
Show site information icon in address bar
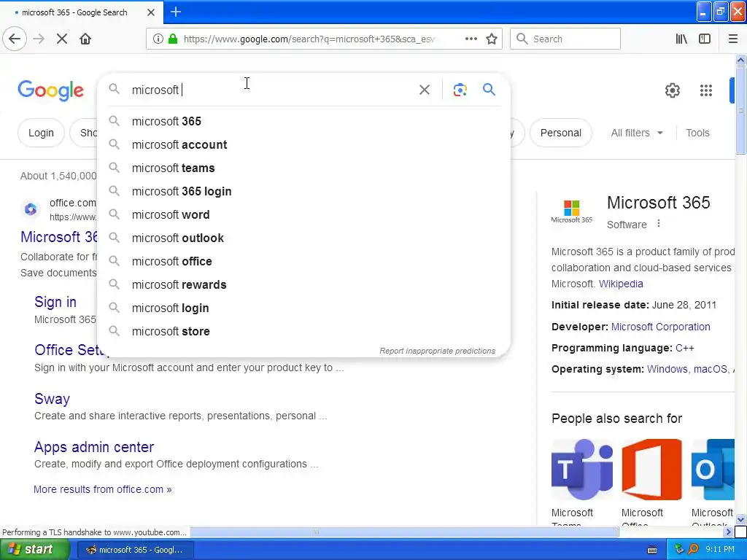[x=158, y=39]
